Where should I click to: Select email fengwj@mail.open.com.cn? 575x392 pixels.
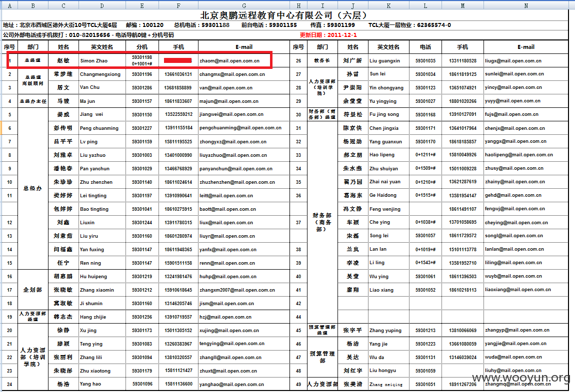pos(515,209)
